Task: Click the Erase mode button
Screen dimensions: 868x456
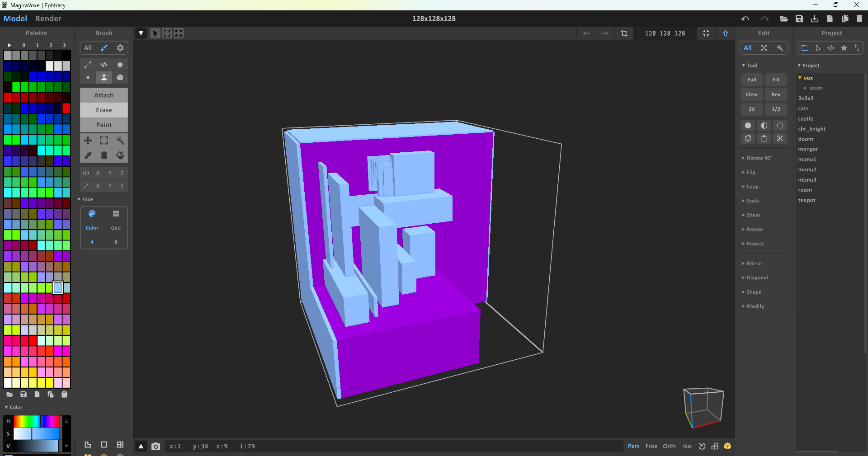Action: (104, 110)
